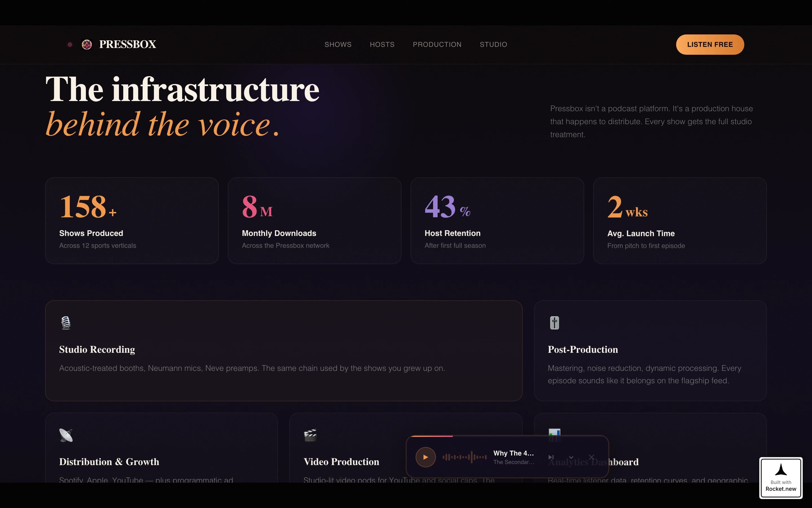812x508 pixels.
Task: Click the 'Video Production' card heading
Action: click(x=341, y=461)
